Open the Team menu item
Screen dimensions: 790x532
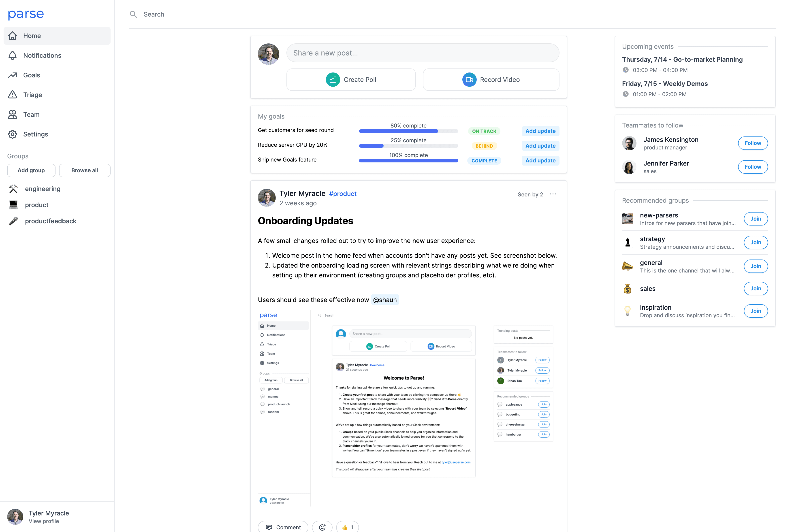(31, 114)
